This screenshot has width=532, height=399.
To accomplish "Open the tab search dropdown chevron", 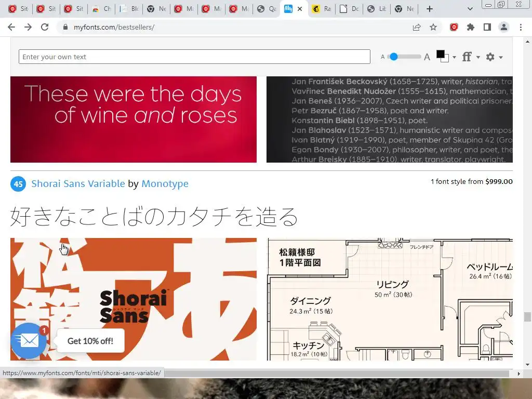I will (470, 9).
